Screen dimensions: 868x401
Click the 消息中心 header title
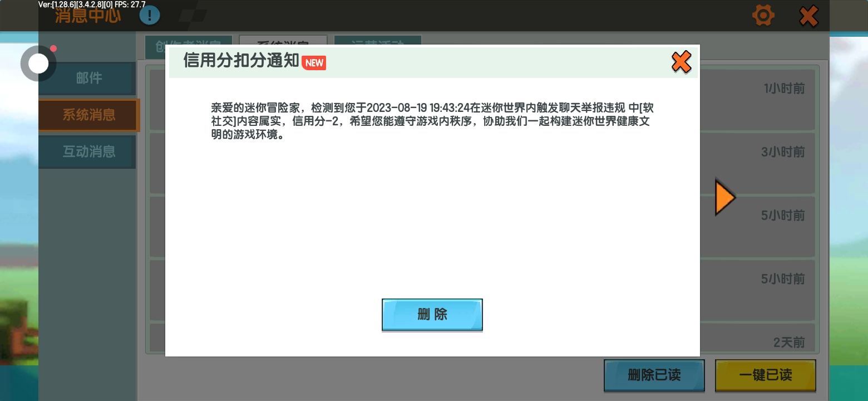click(88, 16)
